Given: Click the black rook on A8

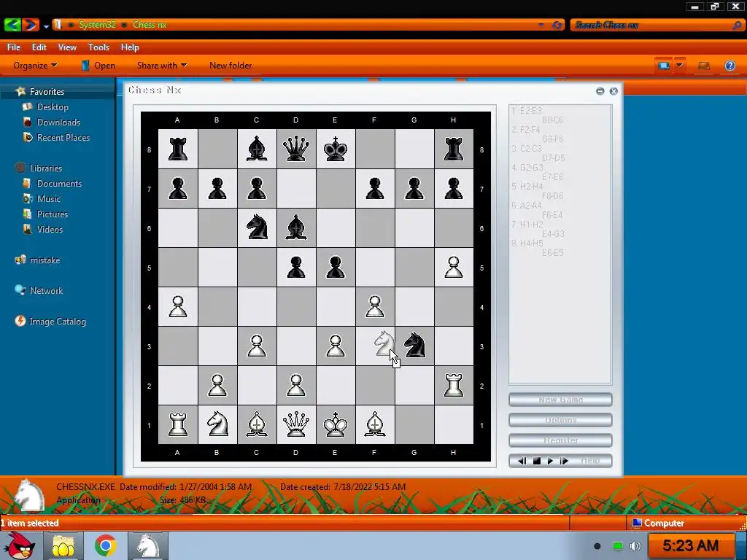Looking at the screenshot, I should (x=178, y=149).
